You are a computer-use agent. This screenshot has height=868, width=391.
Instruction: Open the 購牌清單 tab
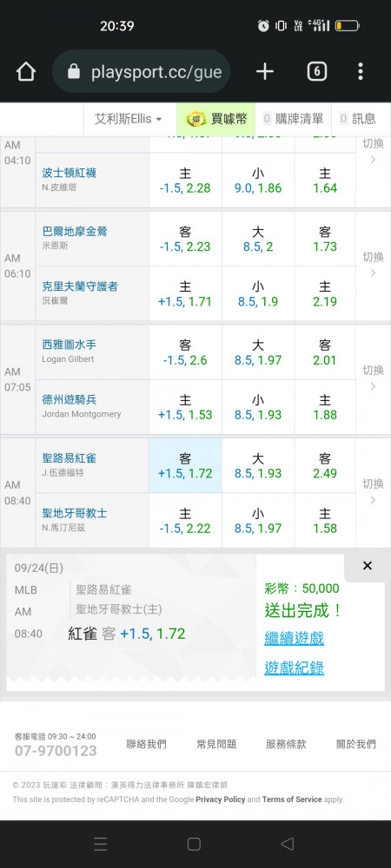293,118
